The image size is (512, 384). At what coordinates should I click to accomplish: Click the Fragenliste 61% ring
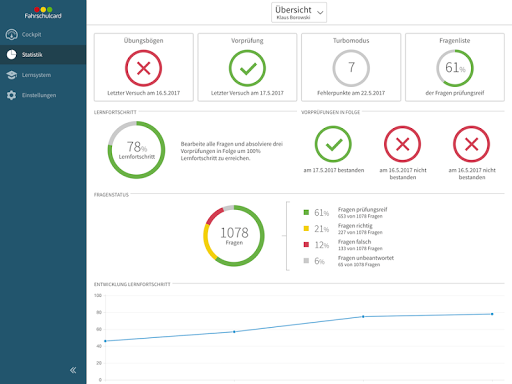[x=455, y=68]
